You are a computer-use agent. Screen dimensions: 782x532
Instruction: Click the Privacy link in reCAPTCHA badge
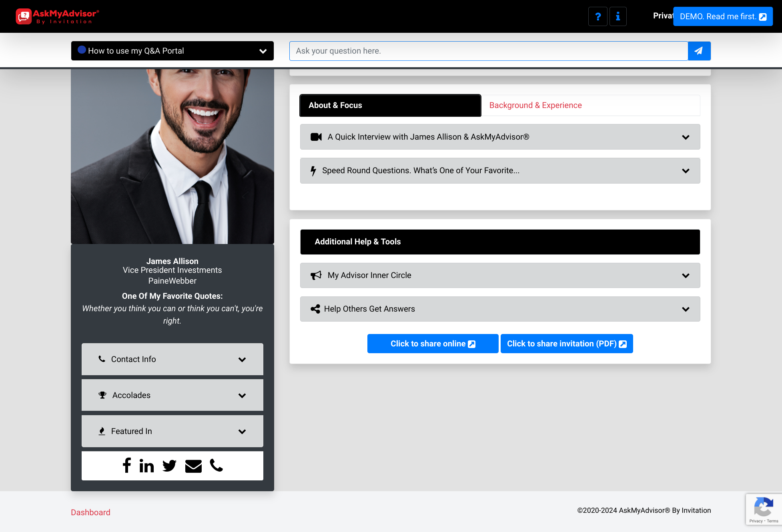click(756, 521)
